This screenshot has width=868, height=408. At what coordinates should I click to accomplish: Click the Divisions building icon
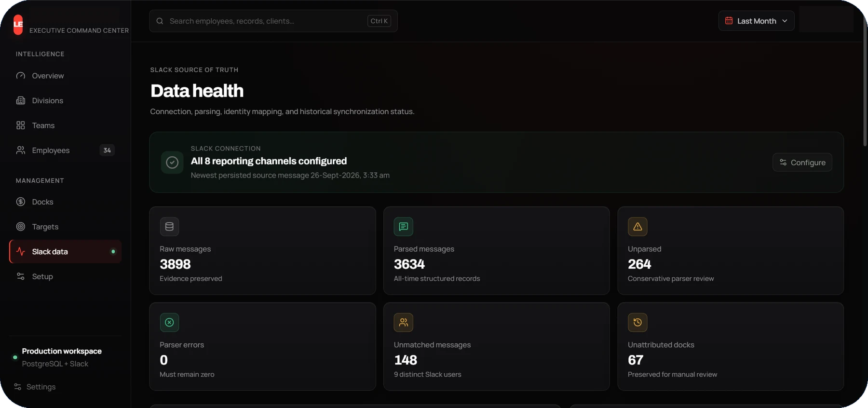pos(20,100)
